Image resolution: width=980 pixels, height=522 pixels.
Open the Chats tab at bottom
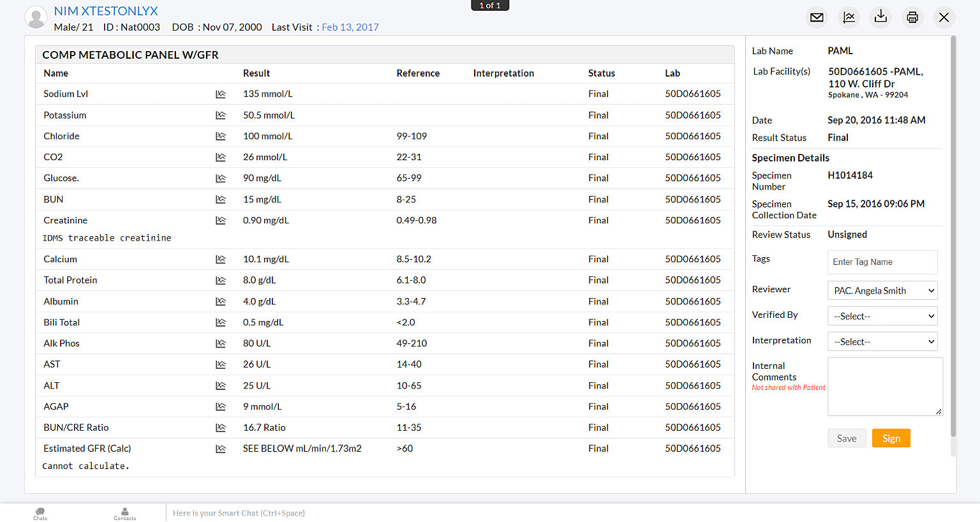(40, 514)
